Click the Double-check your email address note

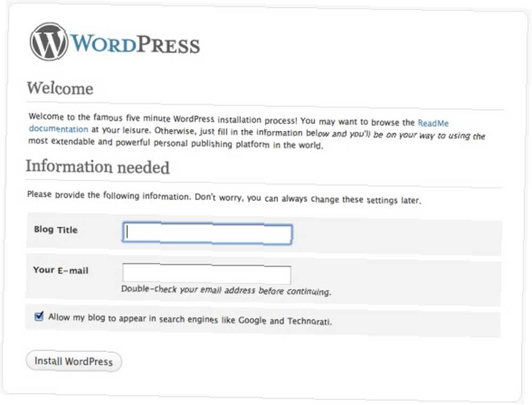coord(226,290)
